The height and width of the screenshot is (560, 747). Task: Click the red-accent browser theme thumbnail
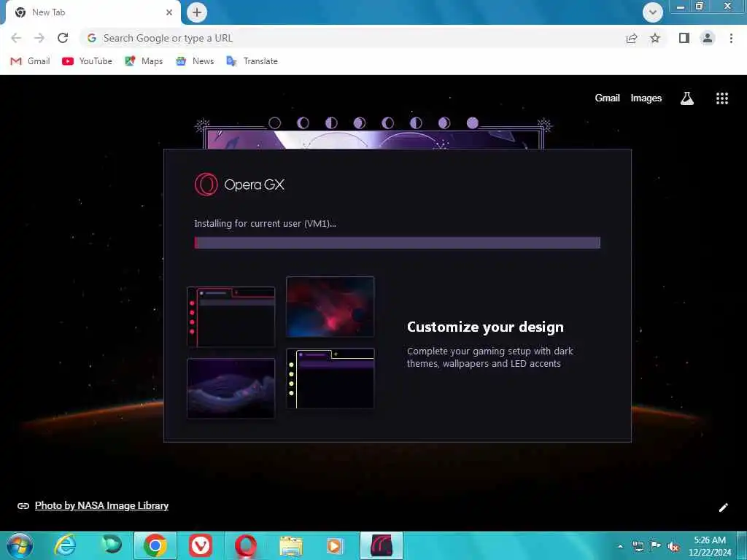(x=231, y=317)
